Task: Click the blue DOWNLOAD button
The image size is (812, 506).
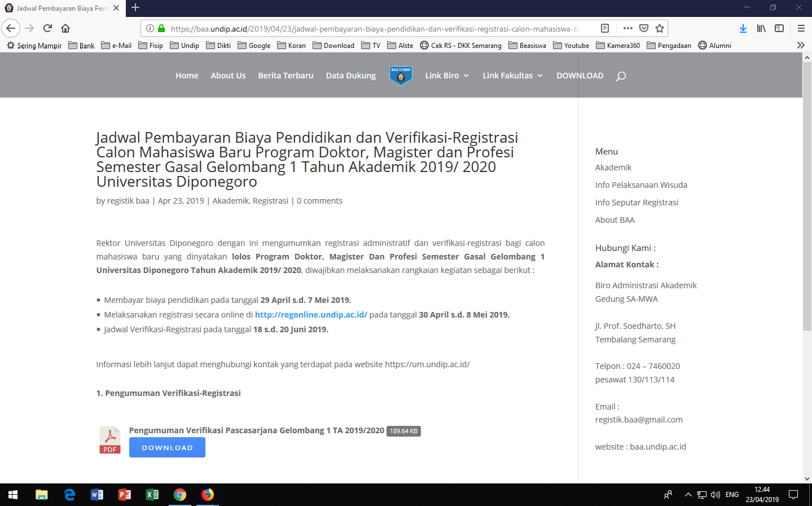Action: [166, 447]
